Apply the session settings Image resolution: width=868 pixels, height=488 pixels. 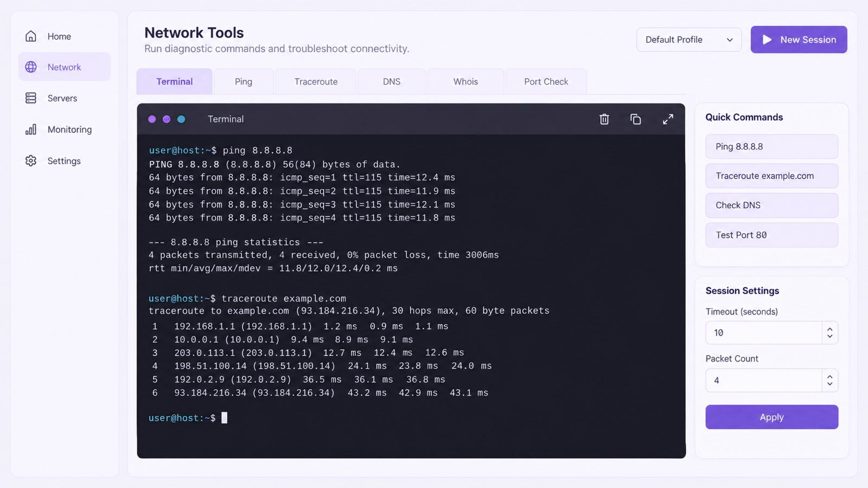[771, 417]
